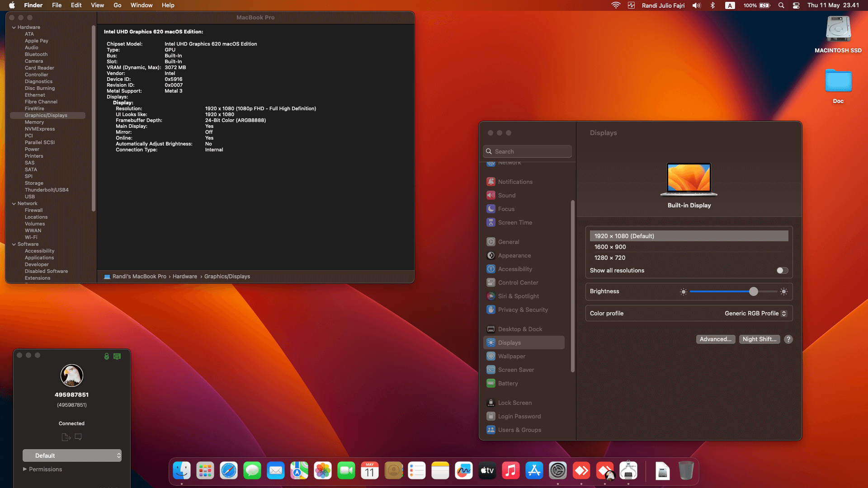
Task: Open Sound settings in System Settings sidebar
Action: point(524,196)
